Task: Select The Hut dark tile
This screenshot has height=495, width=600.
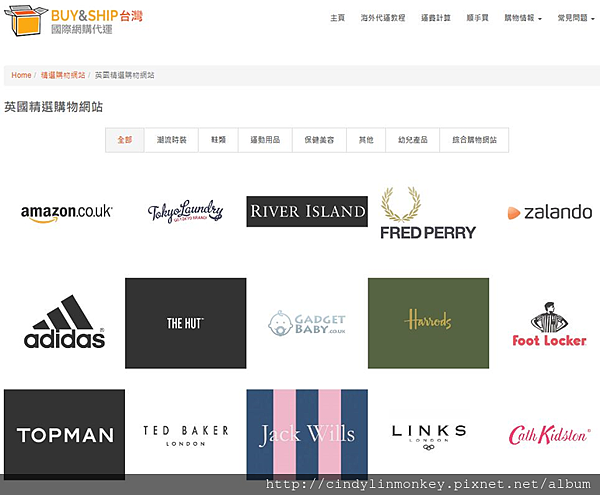Action: point(186,323)
